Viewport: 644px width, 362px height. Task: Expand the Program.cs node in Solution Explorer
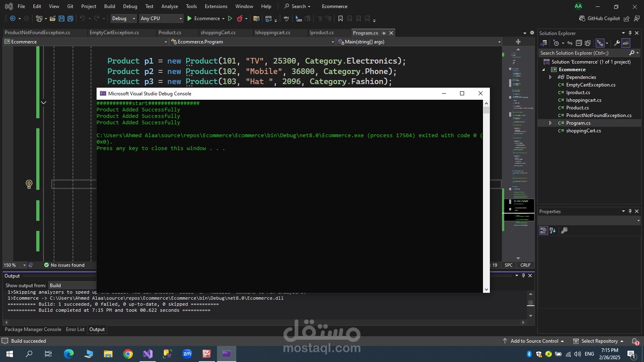[x=550, y=123]
